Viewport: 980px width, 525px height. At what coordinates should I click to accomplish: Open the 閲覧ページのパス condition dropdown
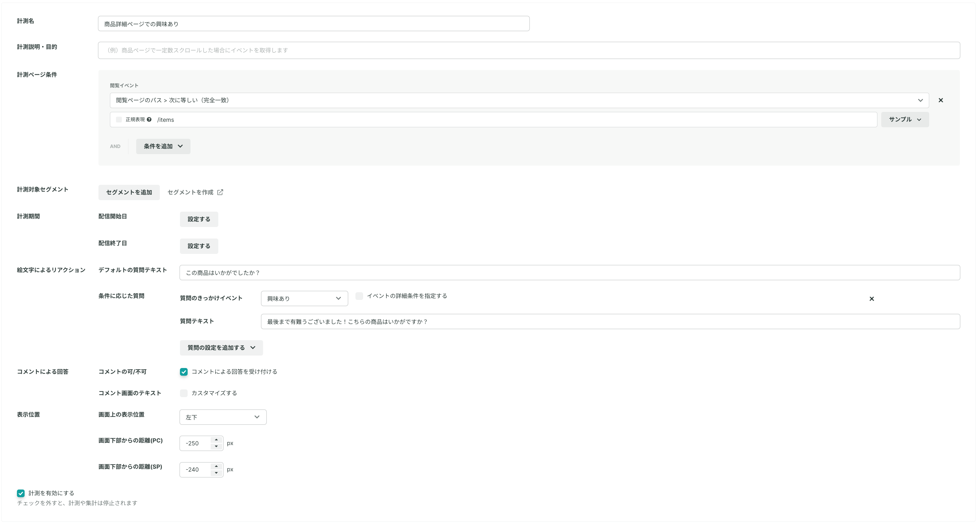coord(519,100)
